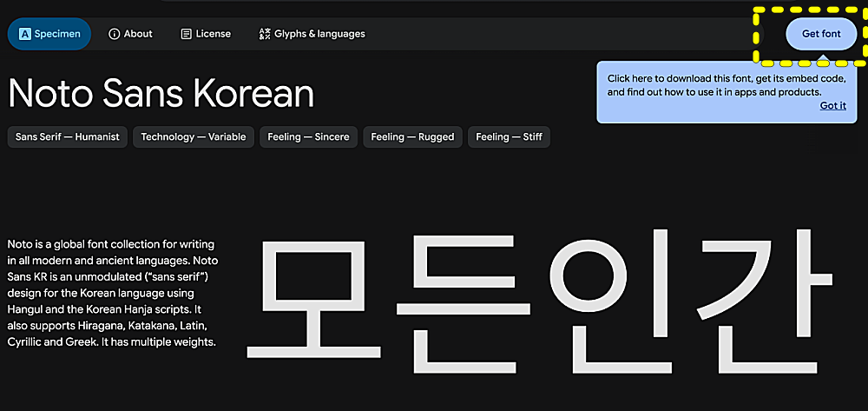Choose the Feeling — Sincere tag

(308, 136)
